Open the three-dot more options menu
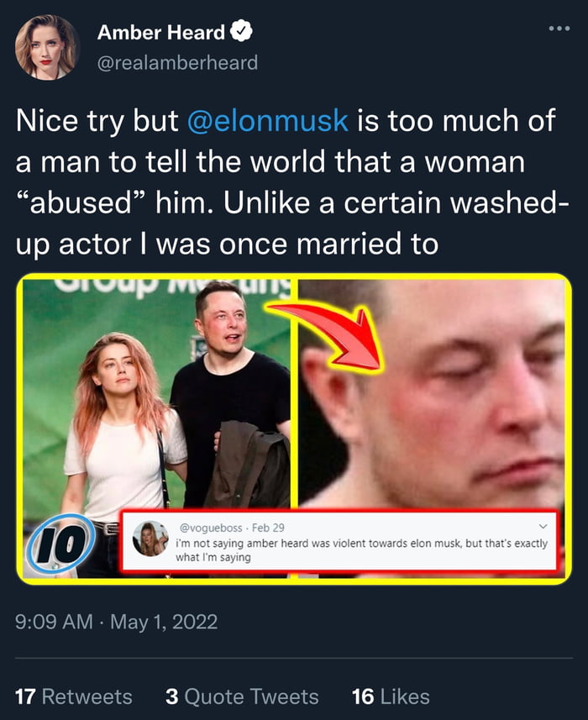This screenshot has width=588, height=720. click(559, 29)
